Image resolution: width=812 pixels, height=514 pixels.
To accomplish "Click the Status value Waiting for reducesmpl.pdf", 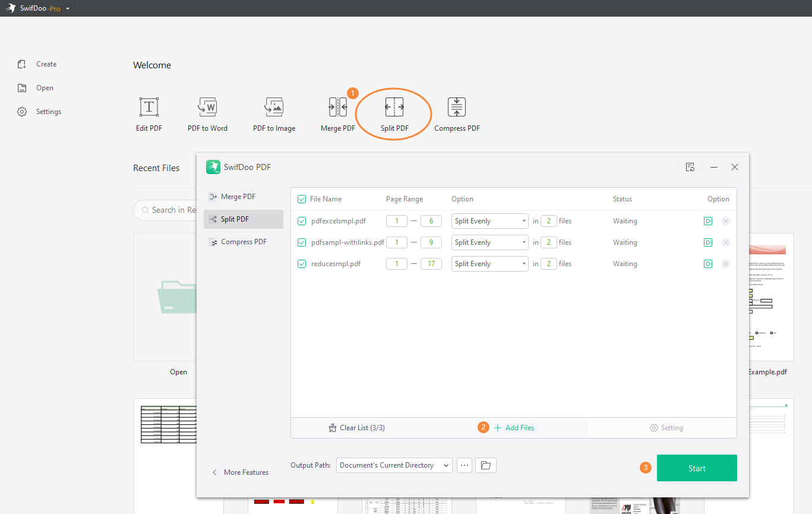I will click(x=625, y=264).
